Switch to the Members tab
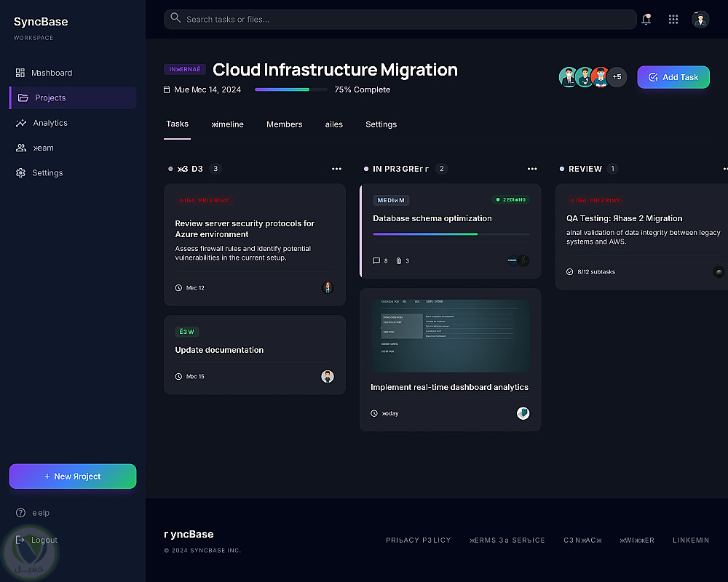Viewport: 728px width, 582px height. tap(284, 124)
